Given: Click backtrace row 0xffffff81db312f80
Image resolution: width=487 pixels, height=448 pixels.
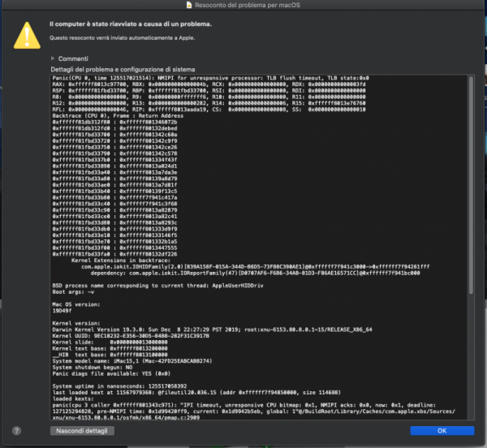Looking at the screenshot, I should (x=115, y=122).
